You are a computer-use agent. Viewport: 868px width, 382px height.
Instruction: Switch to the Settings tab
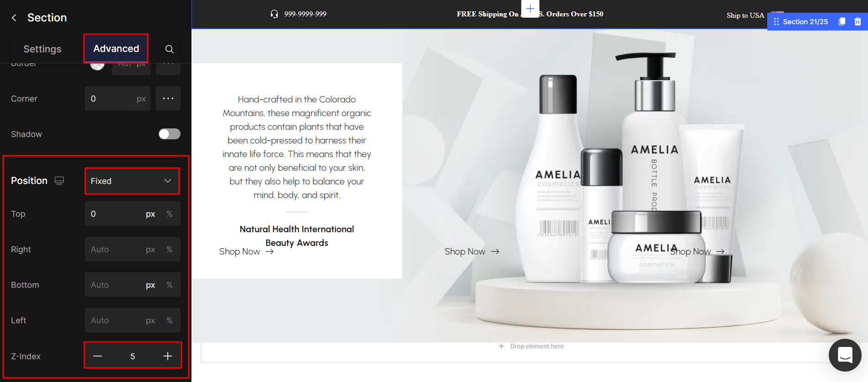point(42,49)
